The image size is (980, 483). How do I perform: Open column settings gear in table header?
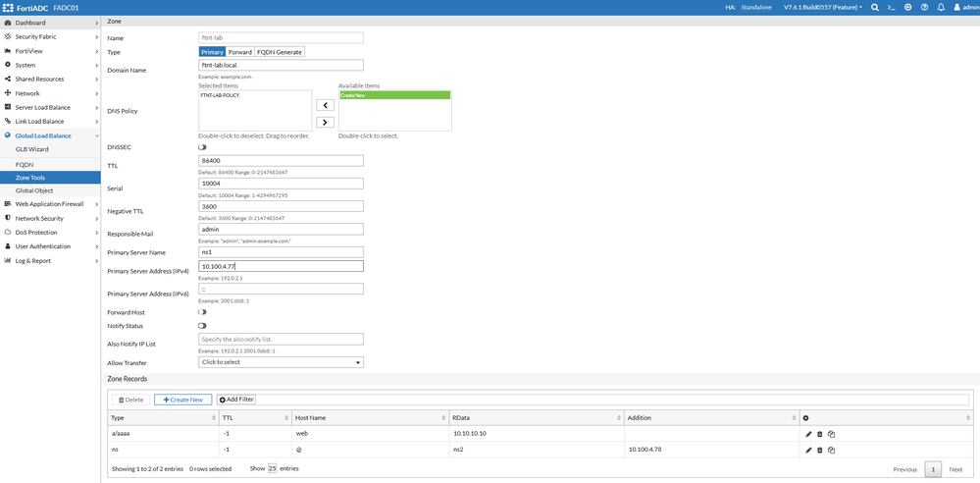pyautogui.click(x=806, y=417)
